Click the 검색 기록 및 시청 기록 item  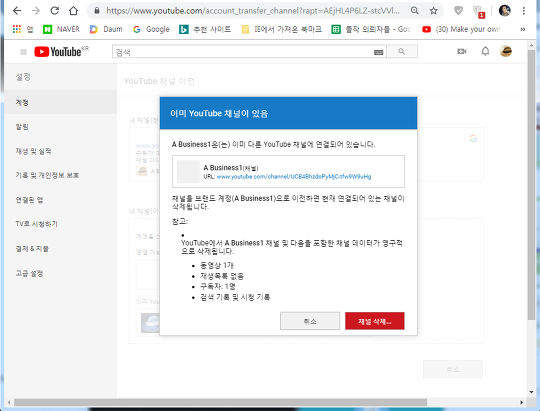235,297
